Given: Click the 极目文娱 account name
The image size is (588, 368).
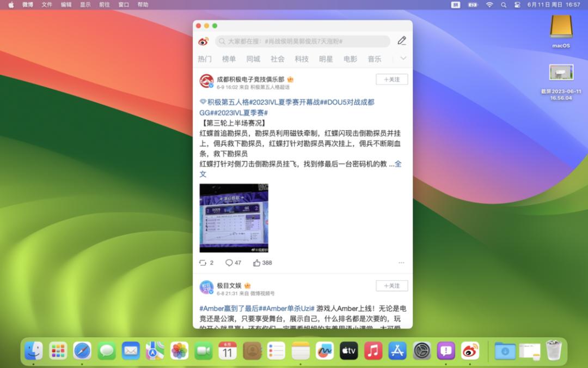Looking at the screenshot, I should [229, 286].
